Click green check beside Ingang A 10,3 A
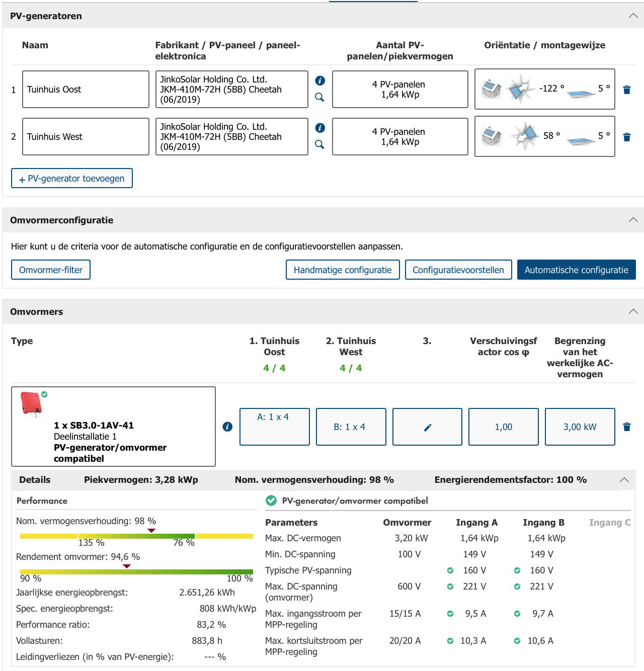 pyautogui.click(x=450, y=641)
